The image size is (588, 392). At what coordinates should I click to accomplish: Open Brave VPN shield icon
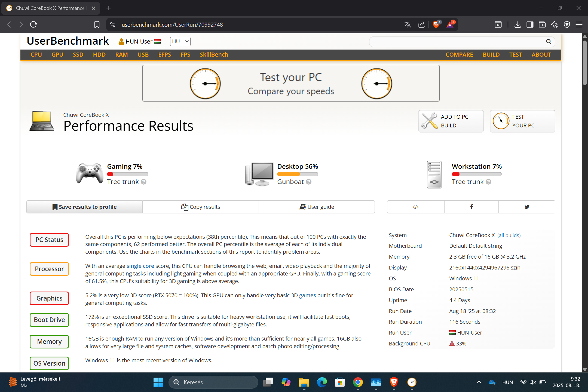[567, 24]
